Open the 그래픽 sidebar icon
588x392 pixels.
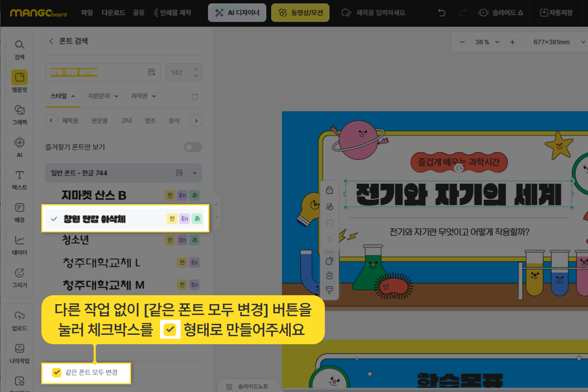click(x=19, y=114)
